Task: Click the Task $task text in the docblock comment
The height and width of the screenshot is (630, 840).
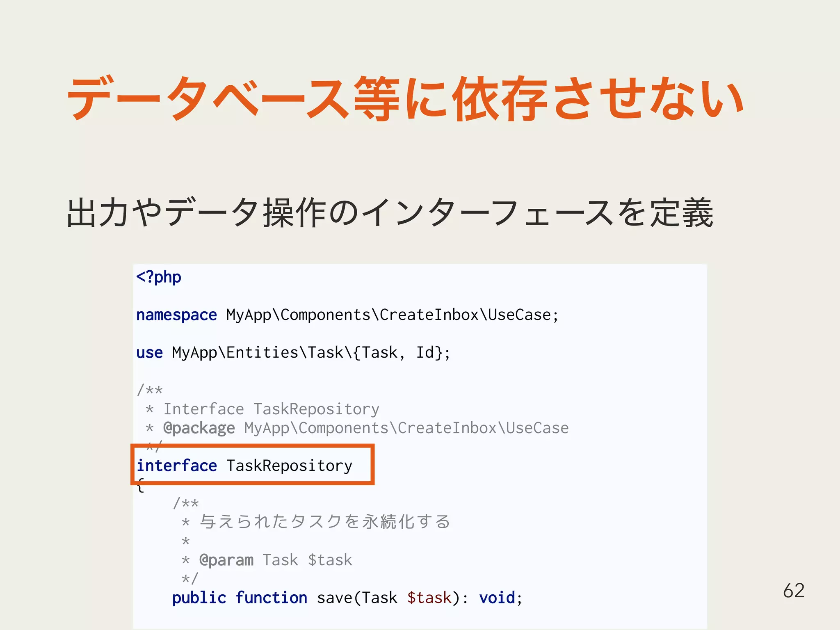Action: coord(307,560)
